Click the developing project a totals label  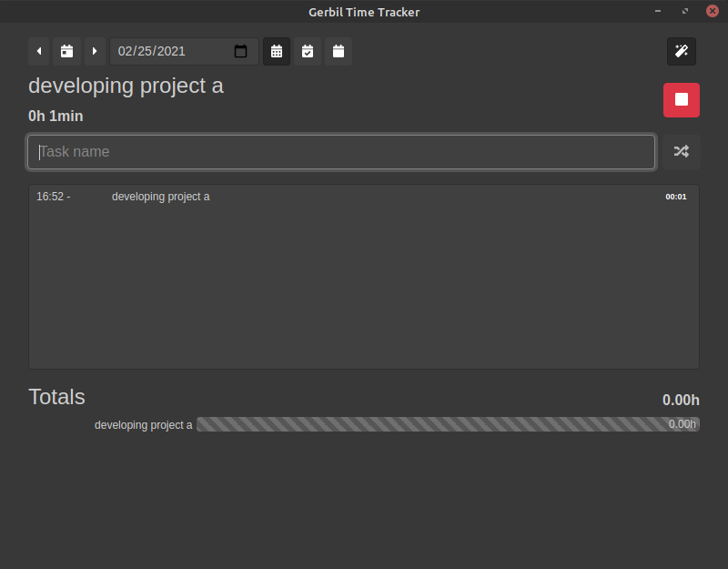tap(143, 425)
